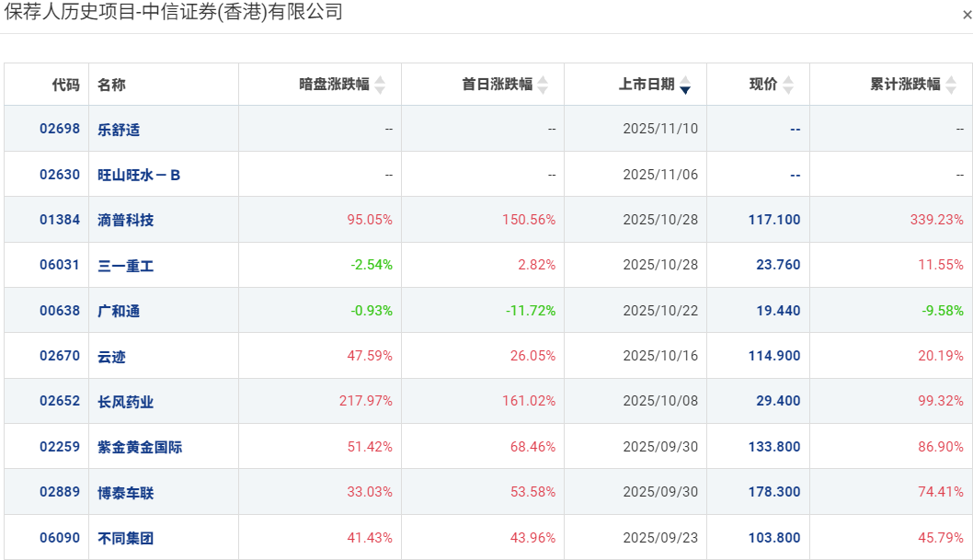The height and width of the screenshot is (560, 973).
Task: Click listing date 2025/11/10
Action: click(x=660, y=129)
